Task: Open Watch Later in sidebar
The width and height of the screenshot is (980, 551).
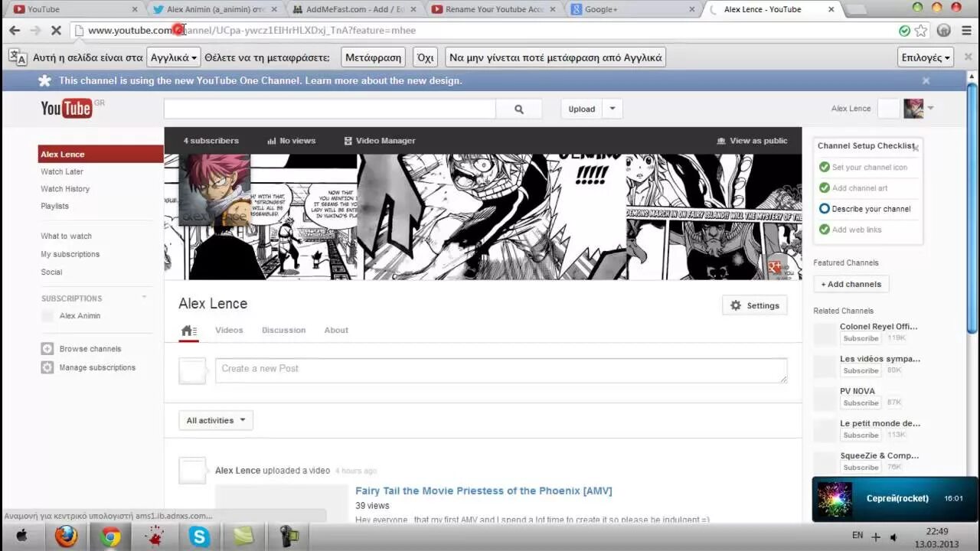Action: 62,171
